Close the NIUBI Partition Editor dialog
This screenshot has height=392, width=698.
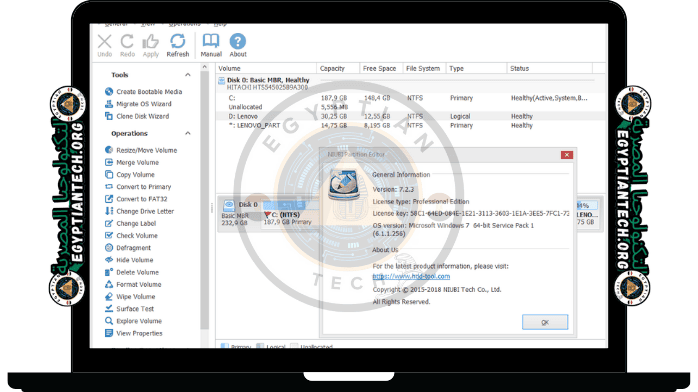567,155
